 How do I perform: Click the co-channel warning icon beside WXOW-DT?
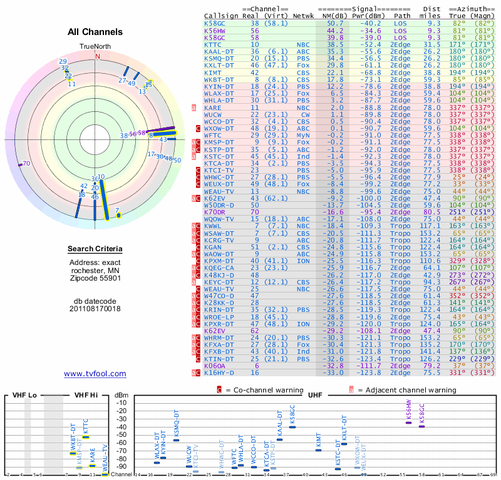tap(198, 128)
